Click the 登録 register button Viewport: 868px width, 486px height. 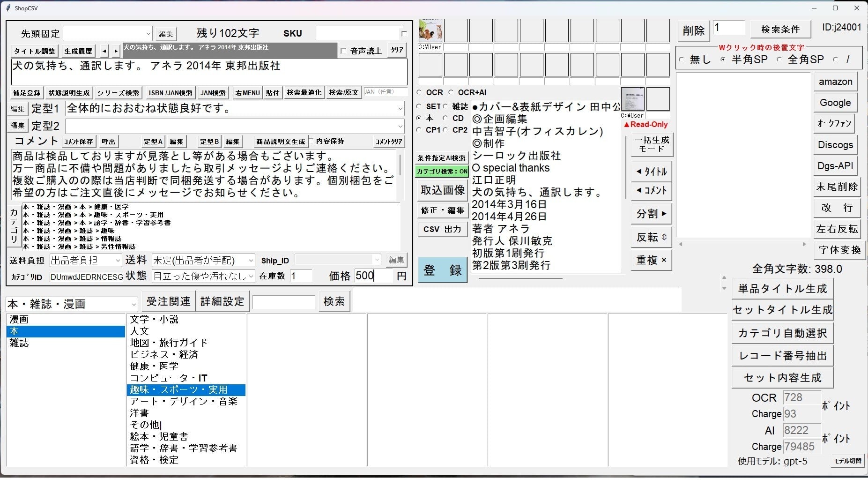coord(442,270)
